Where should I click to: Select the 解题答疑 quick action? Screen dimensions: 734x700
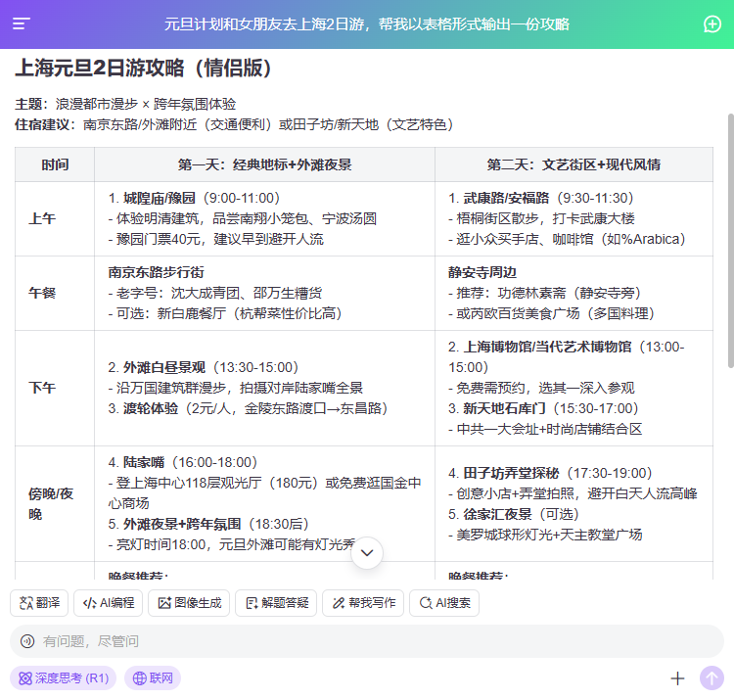point(276,603)
